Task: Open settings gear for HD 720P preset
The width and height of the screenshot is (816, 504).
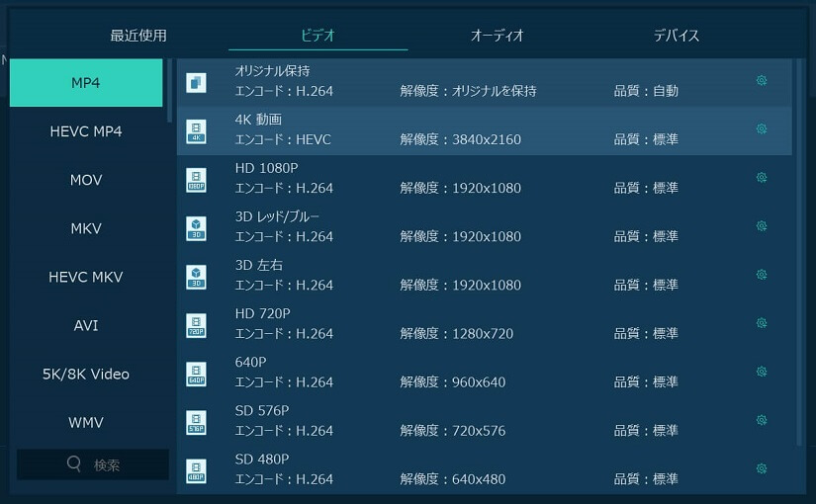Action: point(762,323)
